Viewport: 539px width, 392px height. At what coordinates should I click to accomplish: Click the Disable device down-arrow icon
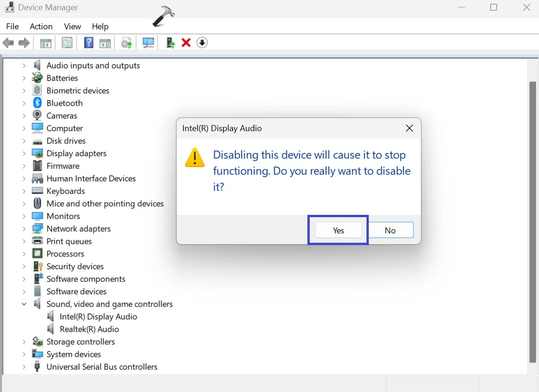tap(202, 43)
